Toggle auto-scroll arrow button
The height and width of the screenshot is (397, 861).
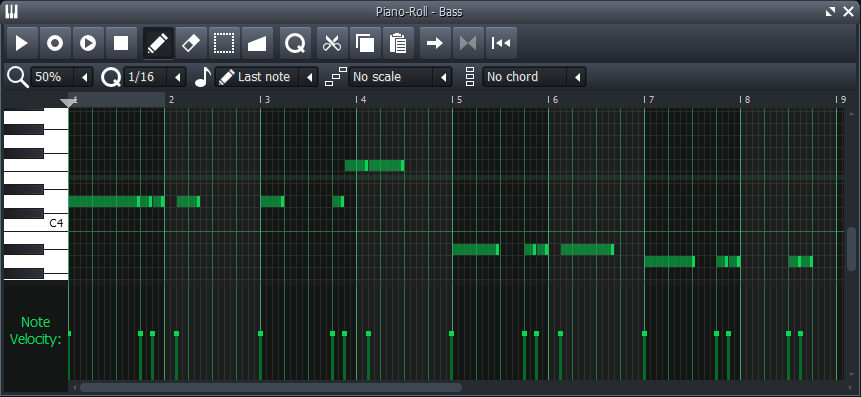[435, 43]
